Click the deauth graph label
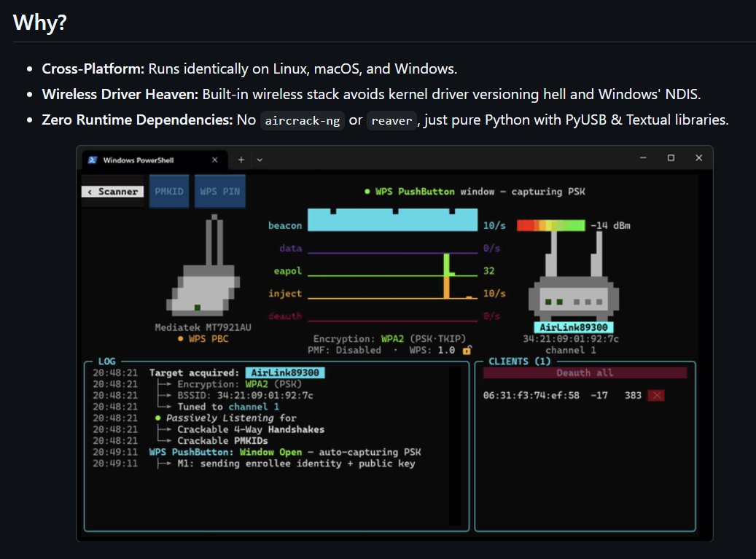Screen dimensions: 756x559 pyautogui.click(x=285, y=316)
